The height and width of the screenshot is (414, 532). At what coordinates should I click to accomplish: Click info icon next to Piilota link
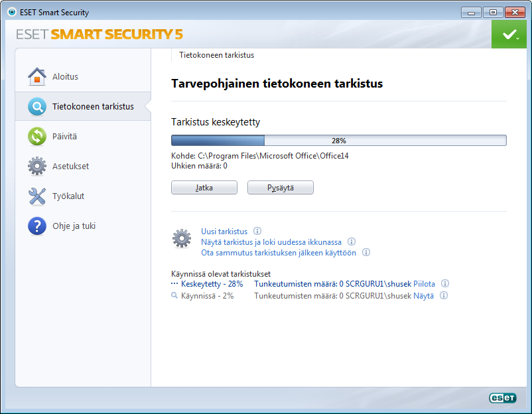click(x=445, y=283)
